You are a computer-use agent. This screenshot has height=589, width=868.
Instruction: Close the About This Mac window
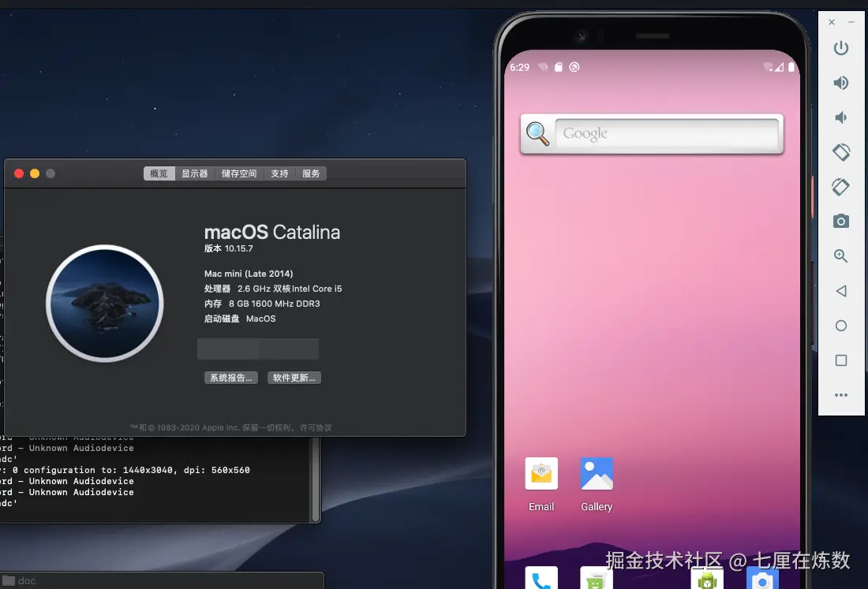tap(19, 173)
